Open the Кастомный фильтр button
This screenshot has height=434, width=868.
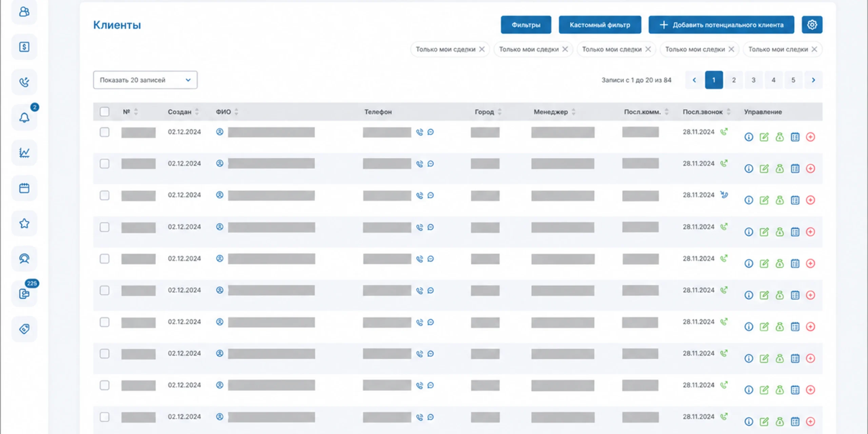600,25
